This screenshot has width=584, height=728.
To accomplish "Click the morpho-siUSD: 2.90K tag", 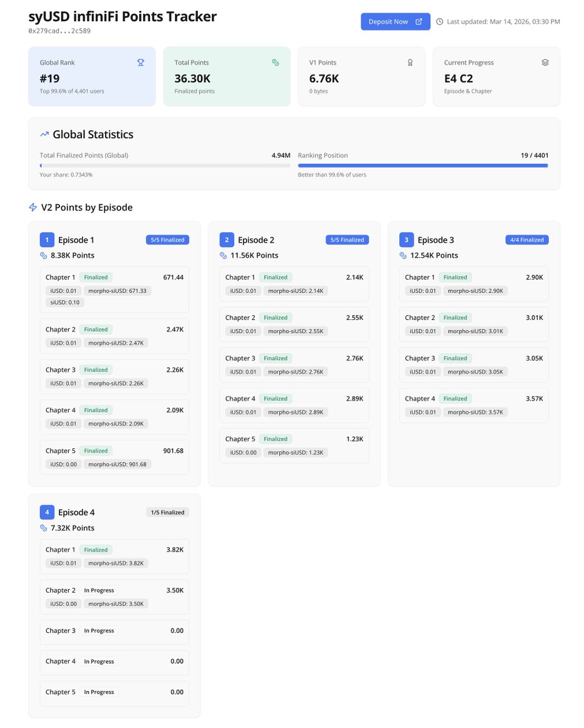I will tap(475, 291).
